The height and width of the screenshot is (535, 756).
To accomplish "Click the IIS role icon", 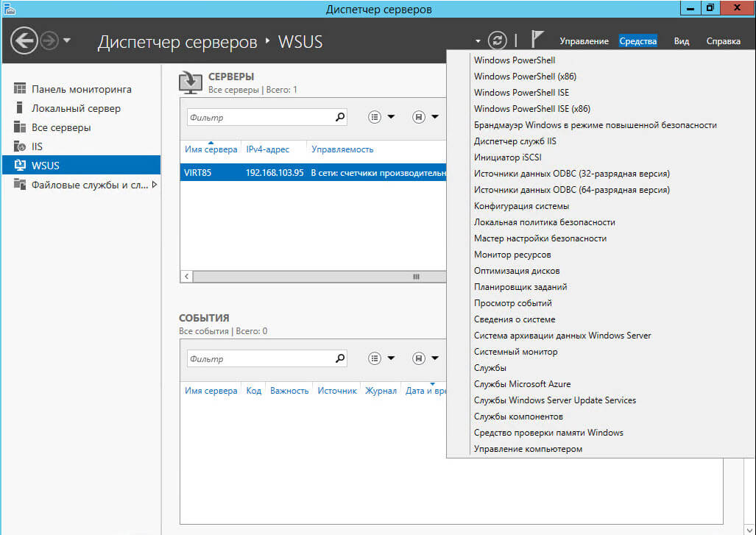I will 20,146.
